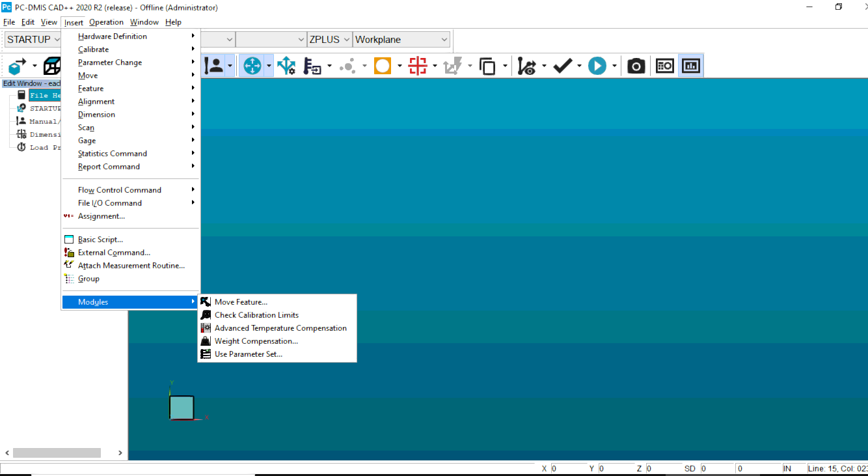Open the Scan submenu
This screenshot has height=476, width=868.
pos(130,128)
